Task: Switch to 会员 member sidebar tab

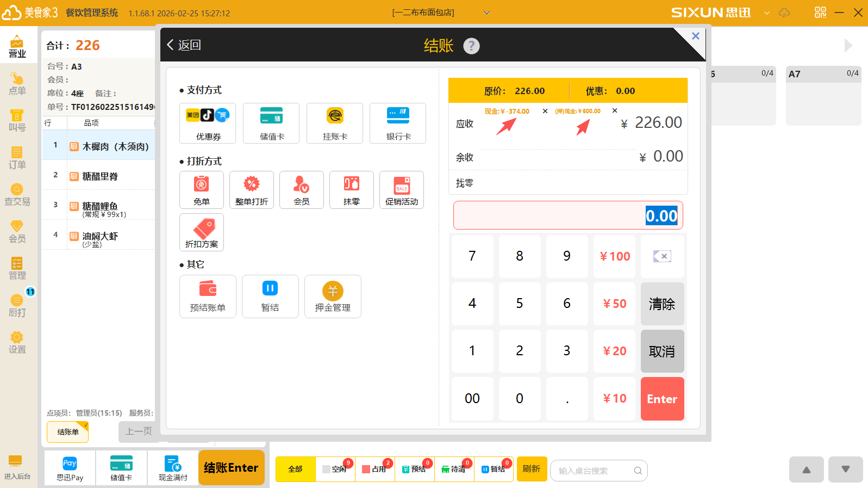Action: (x=17, y=231)
